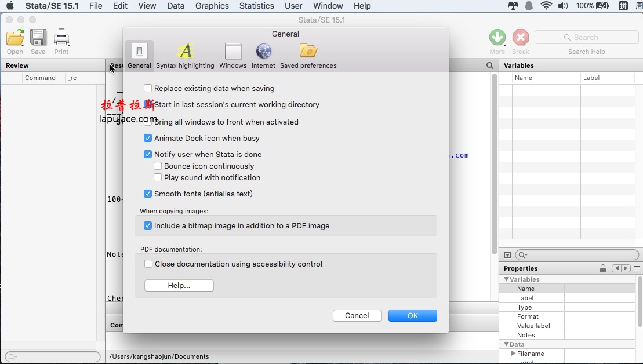Image resolution: width=643 pixels, height=364 pixels.
Task: Open the Variables filter search dropdown
Action: 523,255
